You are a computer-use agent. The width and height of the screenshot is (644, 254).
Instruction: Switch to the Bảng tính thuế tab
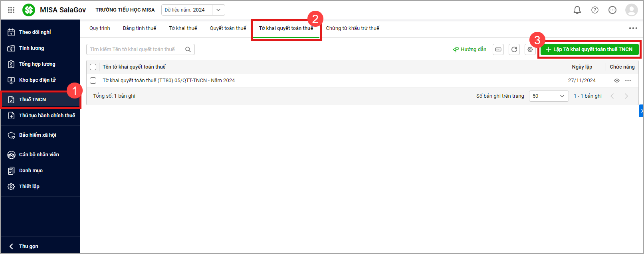139,28
